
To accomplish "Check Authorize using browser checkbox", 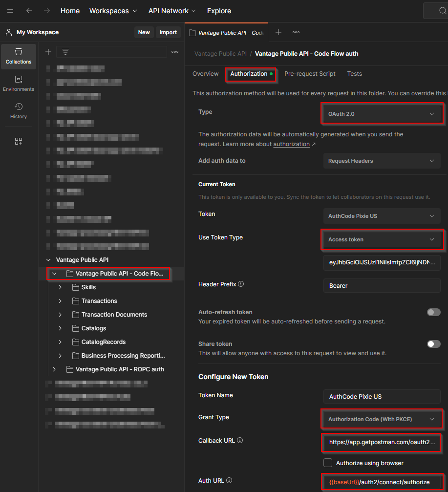I will [328, 463].
